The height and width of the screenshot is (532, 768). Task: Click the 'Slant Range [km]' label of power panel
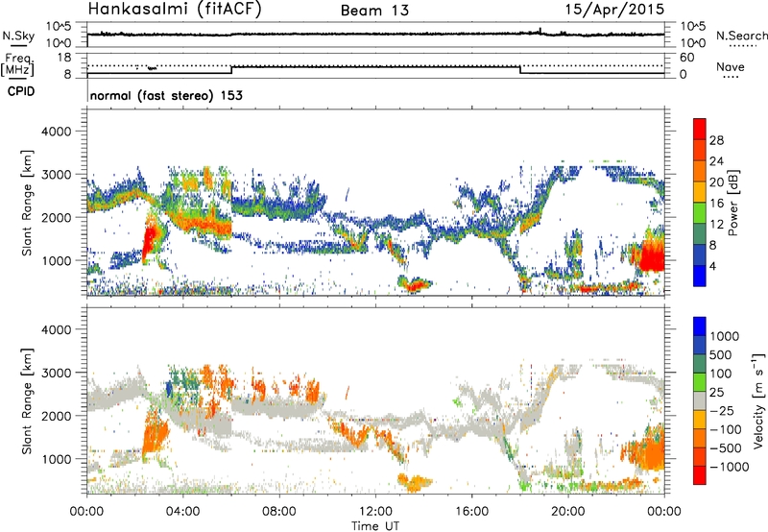tap(27, 203)
